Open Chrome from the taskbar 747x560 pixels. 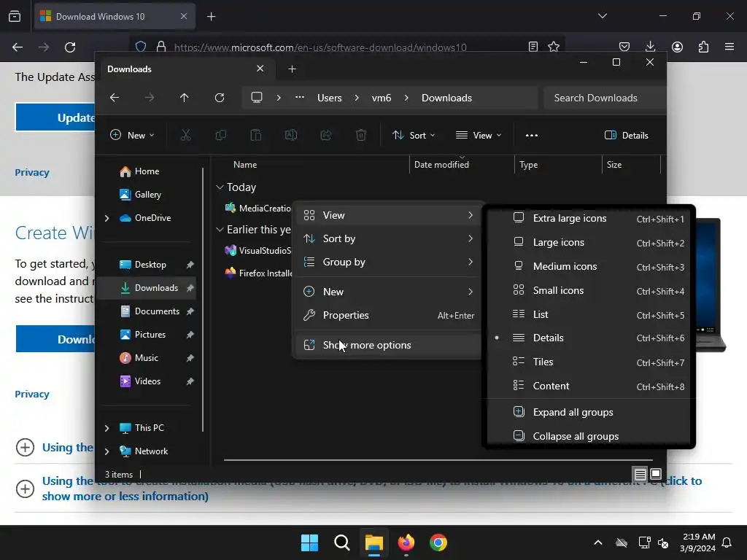coord(438,542)
